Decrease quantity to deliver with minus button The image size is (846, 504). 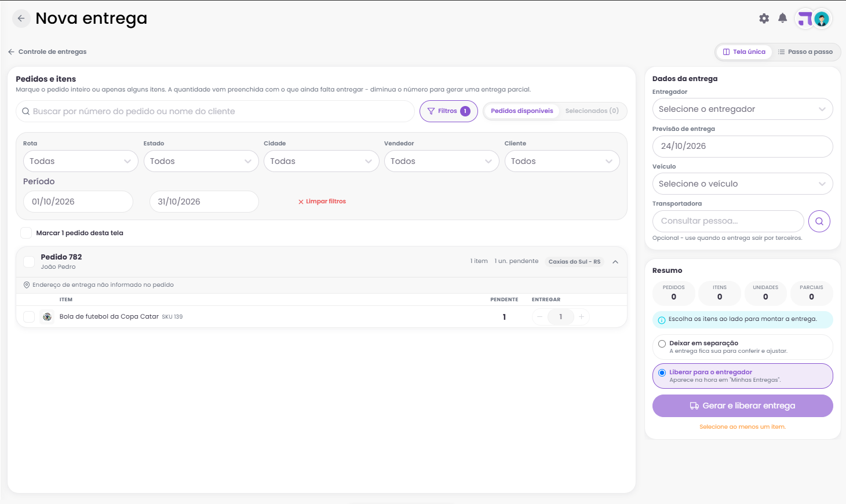[540, 317]
